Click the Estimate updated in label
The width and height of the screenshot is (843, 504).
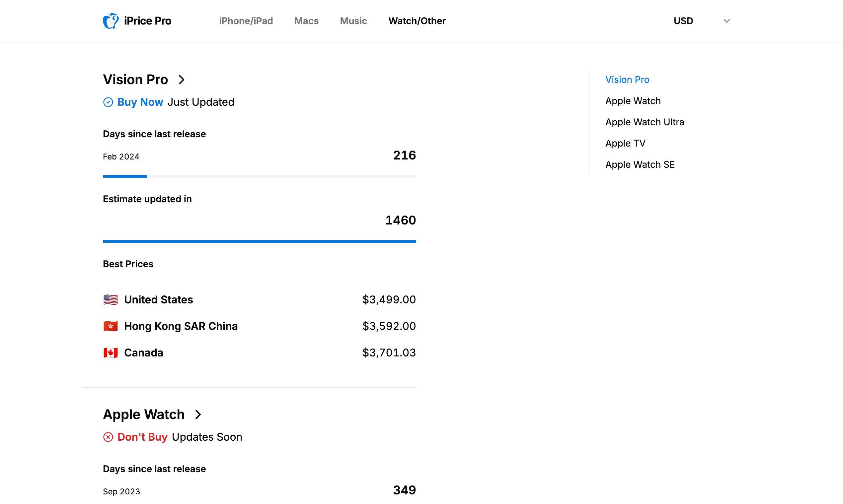(147, 199)
